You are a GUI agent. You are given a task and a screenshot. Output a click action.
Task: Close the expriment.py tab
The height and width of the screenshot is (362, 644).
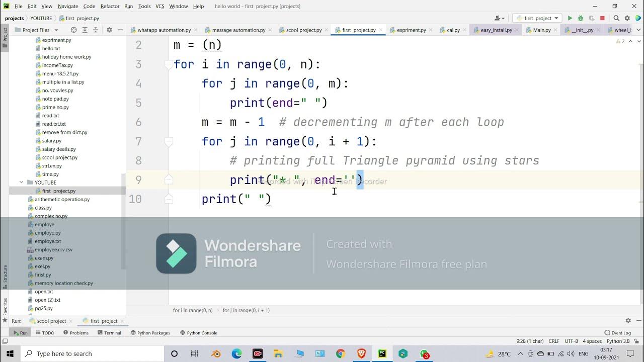431,30
